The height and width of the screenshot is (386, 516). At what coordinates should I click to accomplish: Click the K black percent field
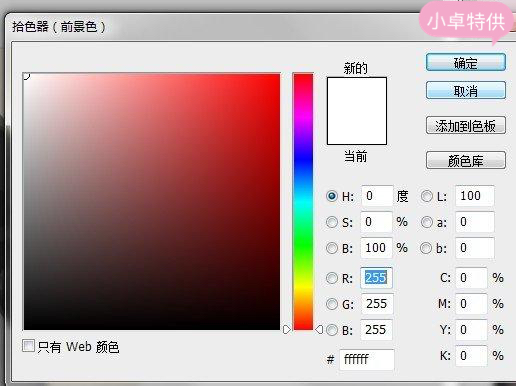471,356
